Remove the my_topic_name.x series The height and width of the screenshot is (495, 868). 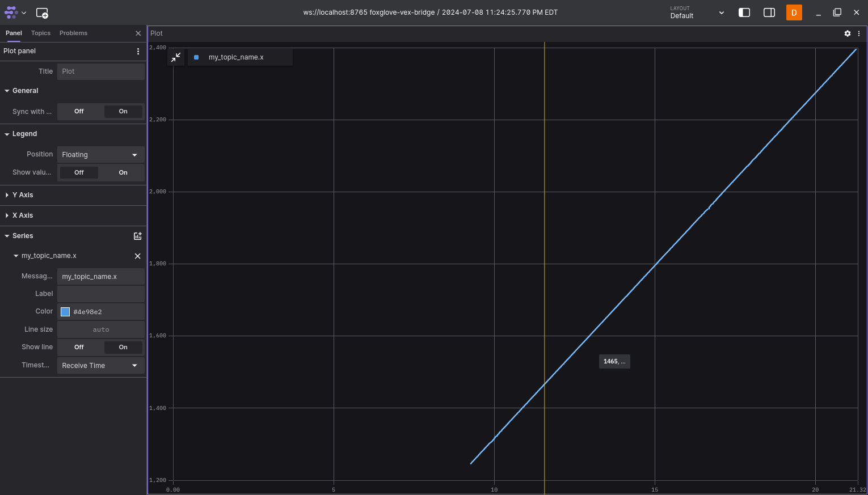click(137, 256)
